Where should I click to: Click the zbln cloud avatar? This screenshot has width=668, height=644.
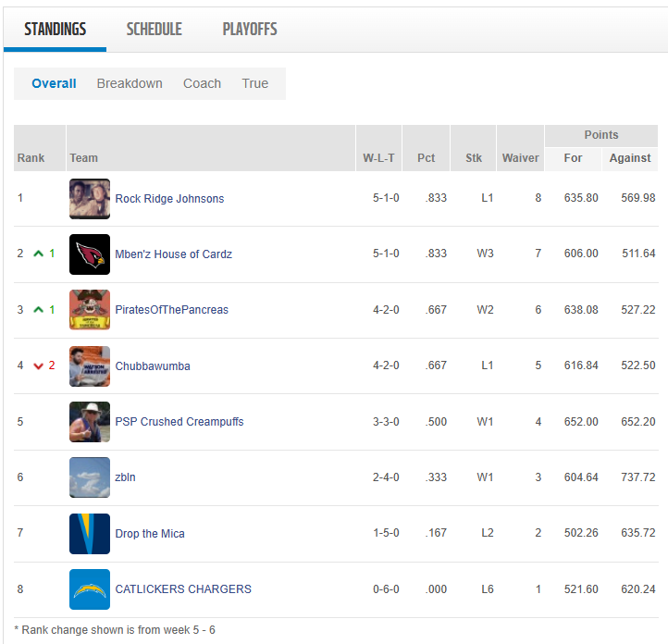tap(90, 477)
